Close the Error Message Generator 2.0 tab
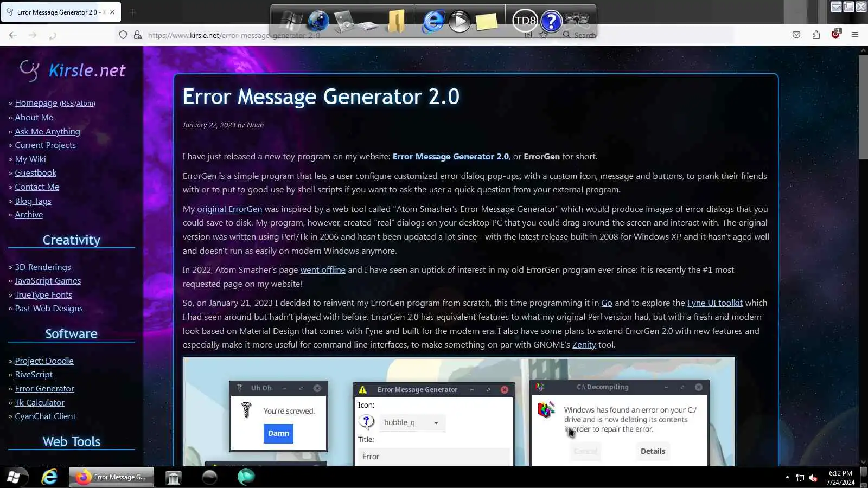This screenshot has height=488, width=868. (112, 12)
